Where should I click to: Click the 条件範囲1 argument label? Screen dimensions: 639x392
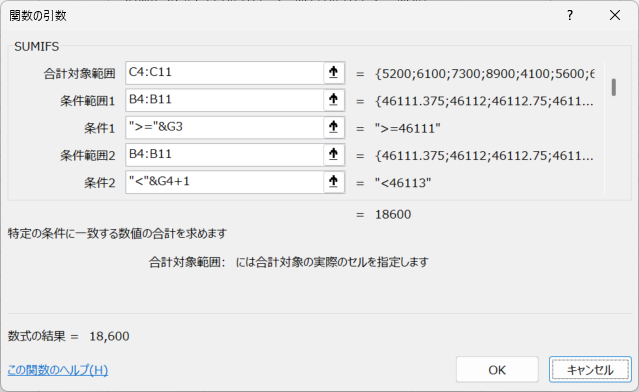(88, 101)
